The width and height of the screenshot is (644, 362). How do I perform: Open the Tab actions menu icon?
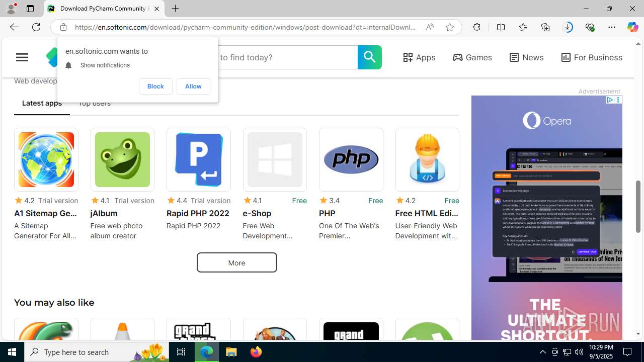pos(30,9)
